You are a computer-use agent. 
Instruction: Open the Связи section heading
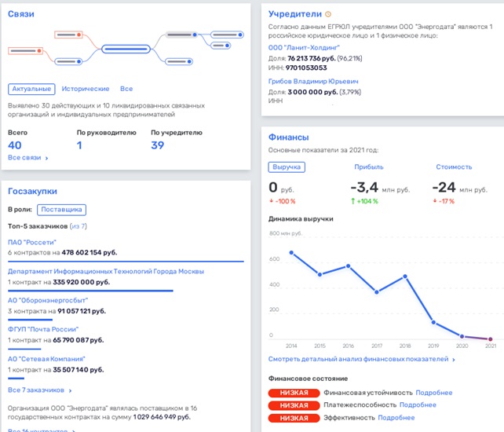click(x=21, y=14)
